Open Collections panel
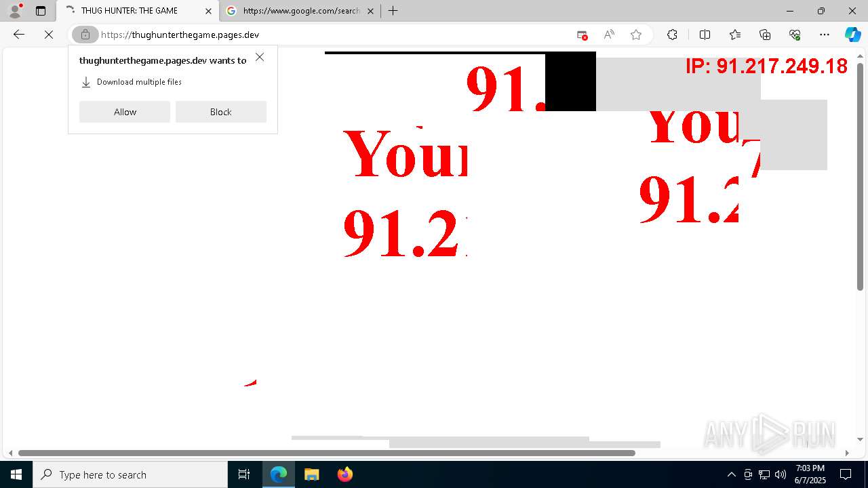The width and height of the screenshot is (868, 488). (765, 35)
